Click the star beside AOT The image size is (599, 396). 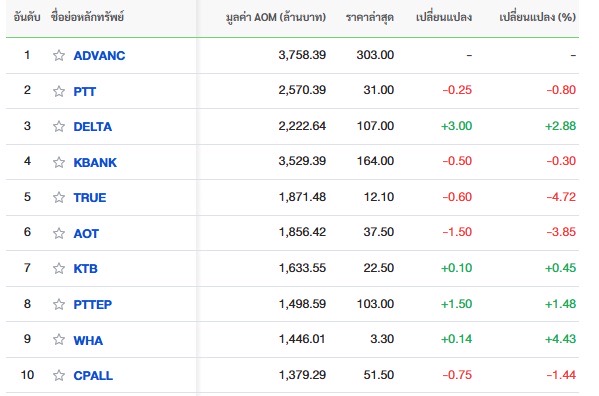coord(59,233)
